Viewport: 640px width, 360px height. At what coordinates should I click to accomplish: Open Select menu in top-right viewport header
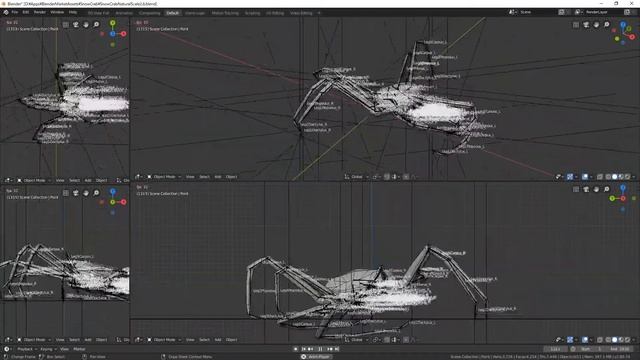pos(204,177)
